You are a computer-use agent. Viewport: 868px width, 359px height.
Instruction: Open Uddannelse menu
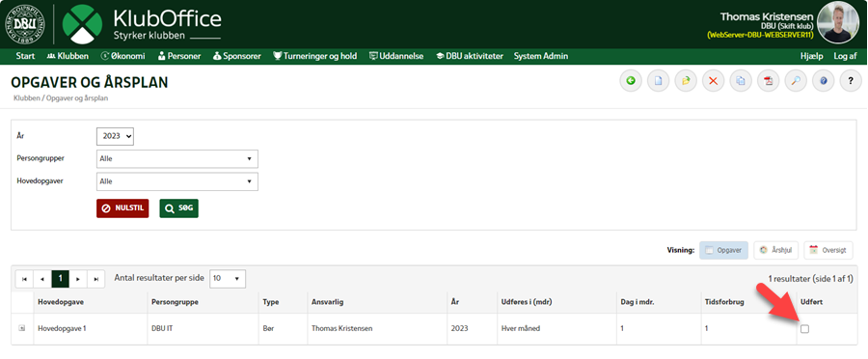tap(396, 56)
